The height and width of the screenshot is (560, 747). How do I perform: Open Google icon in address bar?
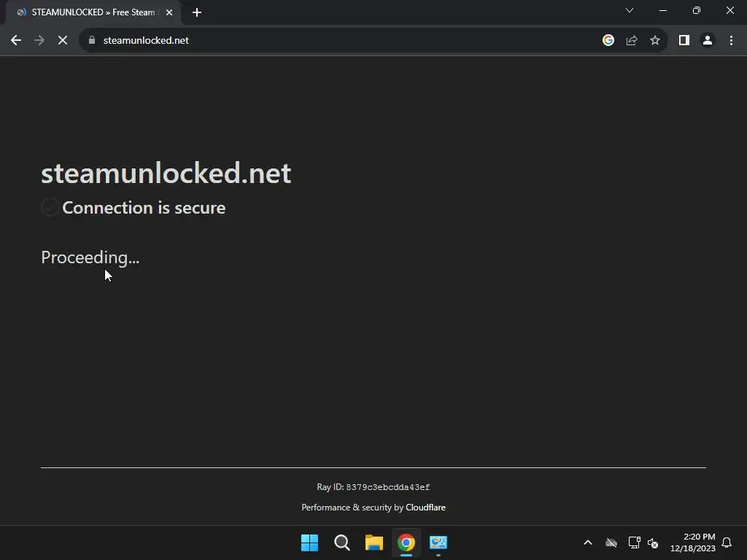pos(608,41)
